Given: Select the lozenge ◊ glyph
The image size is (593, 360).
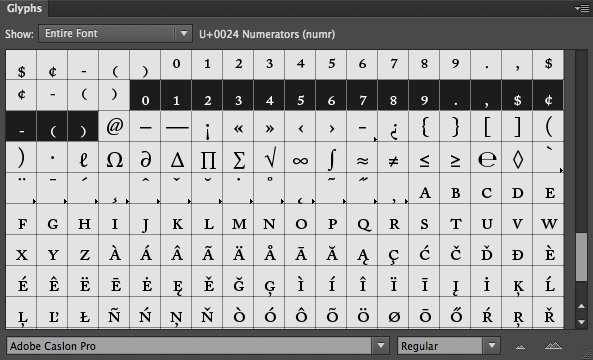Looking at the screenshot, I should 517,157.
